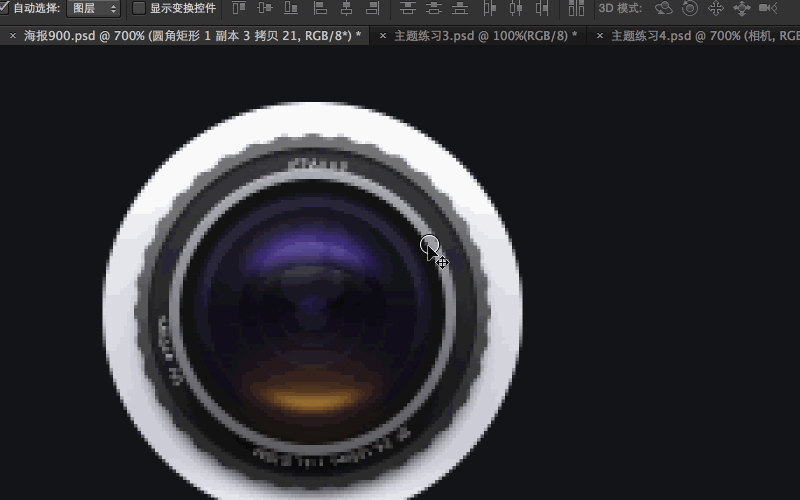The image size is (800, 500).
Task: Click distribute right edges icon
Action: (x=542, y=8)
